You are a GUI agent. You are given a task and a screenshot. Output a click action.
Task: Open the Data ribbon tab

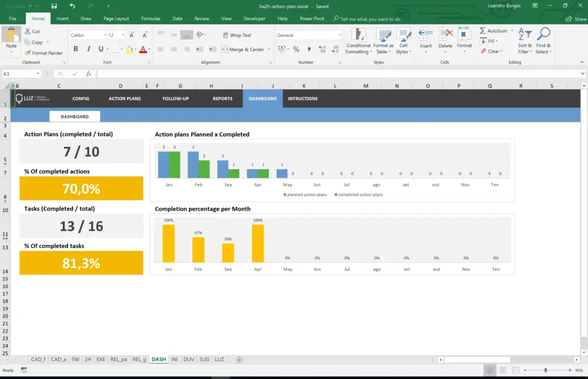pos(177,18)
